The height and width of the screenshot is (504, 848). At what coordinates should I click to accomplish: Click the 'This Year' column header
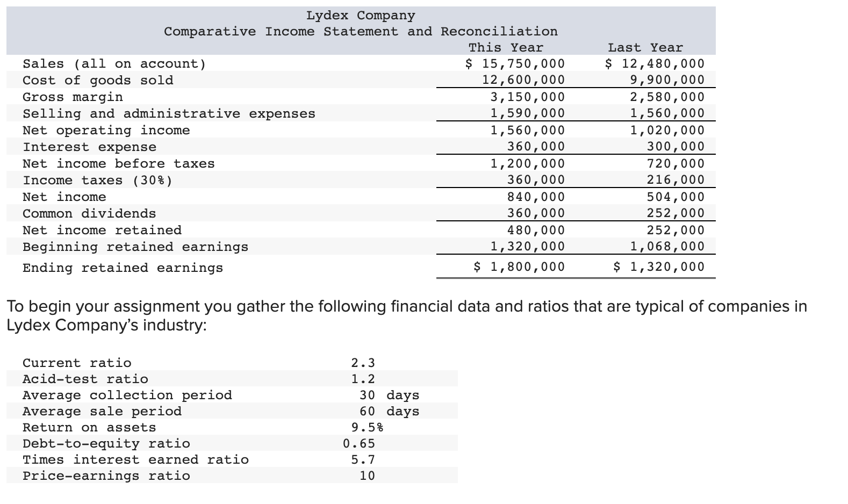coord(506,47)
